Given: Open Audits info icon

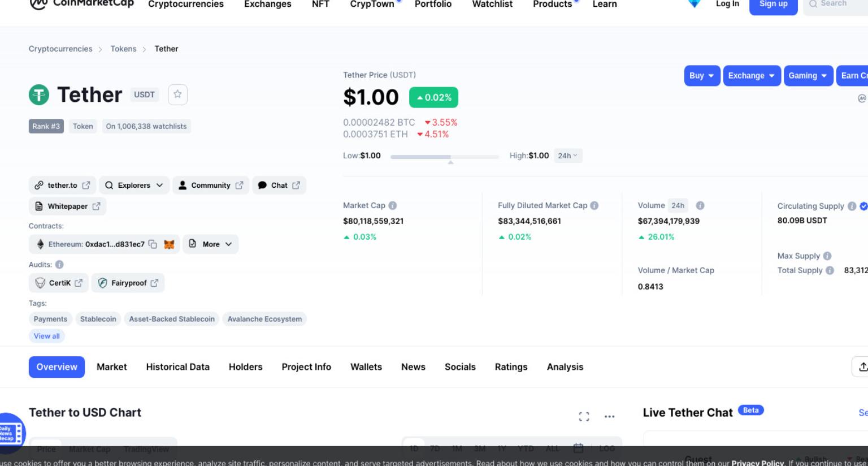Looking at the screenshot, I should (x=59, y=264).
